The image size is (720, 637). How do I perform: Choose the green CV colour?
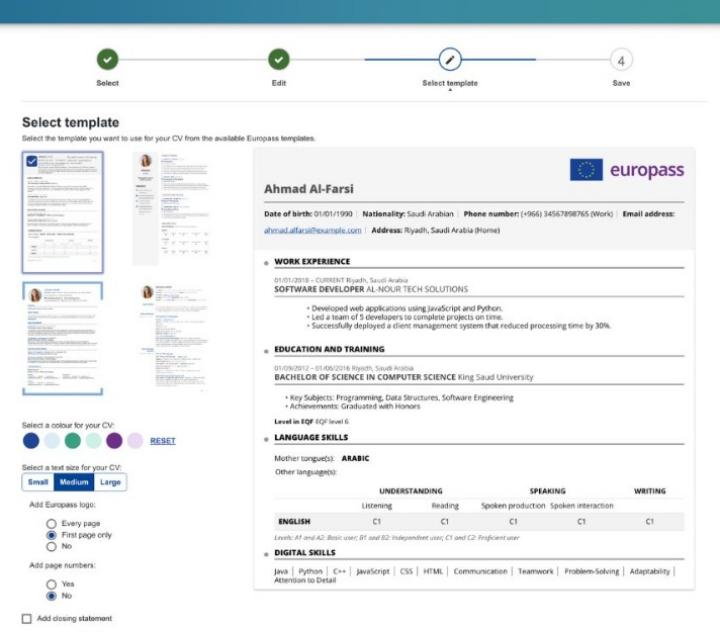[73, 440]
